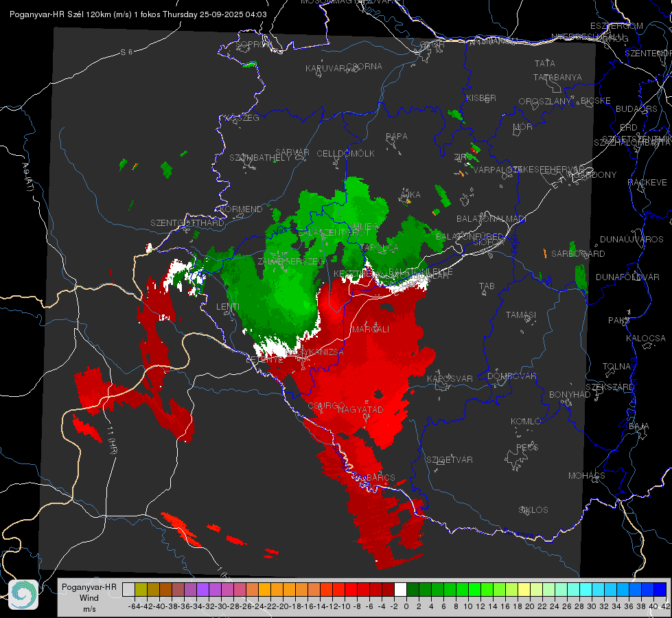Click the DUNAUJVAROS city label
The width and height of the screenshot is (672, 618).
click(632, 240)
